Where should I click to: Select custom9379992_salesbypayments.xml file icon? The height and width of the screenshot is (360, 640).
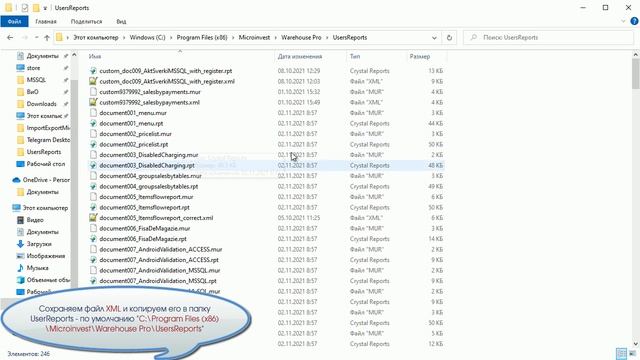pyautogui.click(x=93, y=102)
